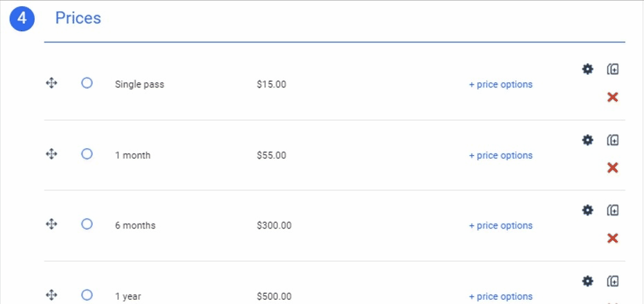Click the move handle for 6 months
This screenshot has width=644, height=304.
[51, 224]
